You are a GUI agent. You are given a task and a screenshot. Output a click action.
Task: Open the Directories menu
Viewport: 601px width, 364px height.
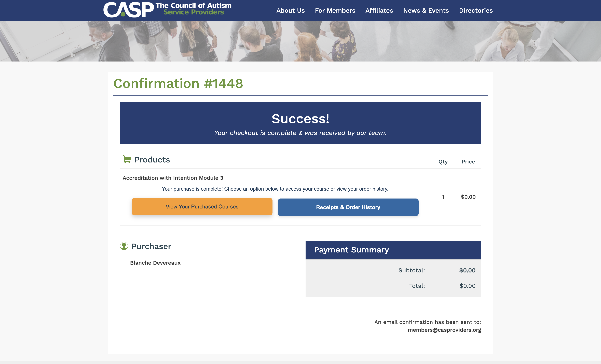[476, 10]
